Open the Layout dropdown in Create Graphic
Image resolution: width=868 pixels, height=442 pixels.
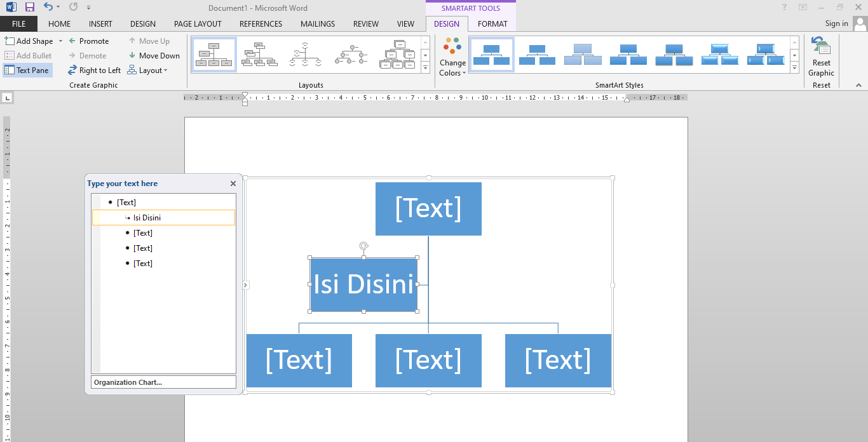coord(147,70)
